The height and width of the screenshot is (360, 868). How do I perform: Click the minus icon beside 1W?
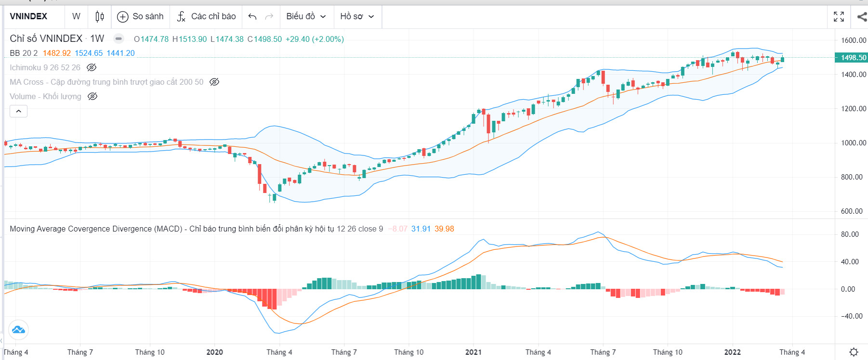(x=118, y=39)
